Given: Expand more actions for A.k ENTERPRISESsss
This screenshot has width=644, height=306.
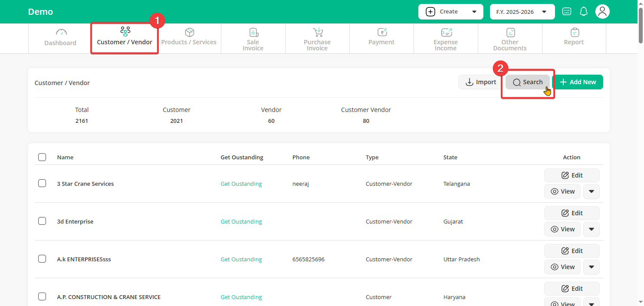Looking at the screenshot, I should (591, 267).
